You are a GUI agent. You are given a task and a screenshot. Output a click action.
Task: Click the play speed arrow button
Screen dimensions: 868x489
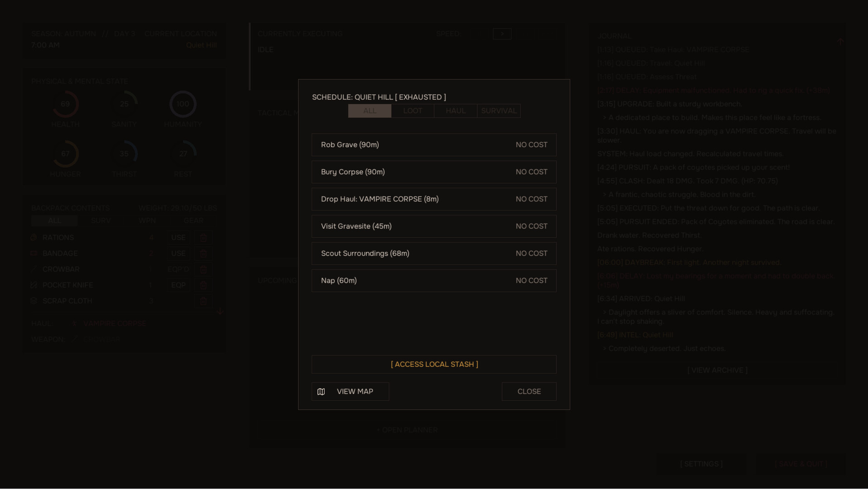click(502, 34)
